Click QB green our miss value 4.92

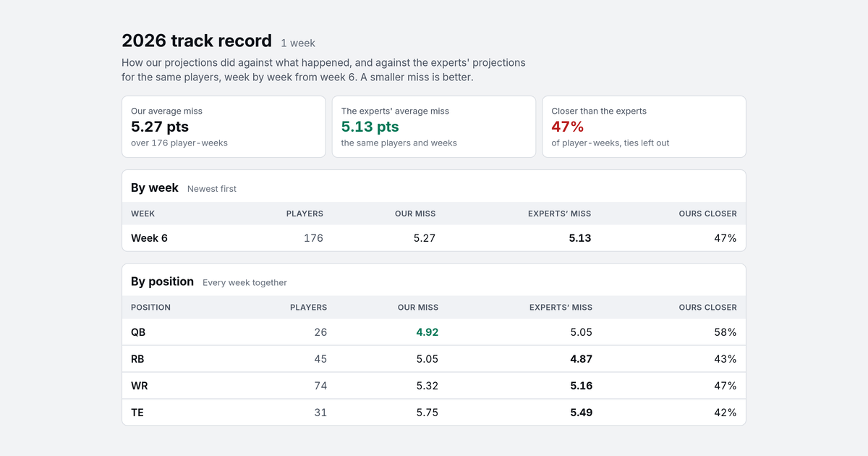pyautogui.click(x=427, y=332)
